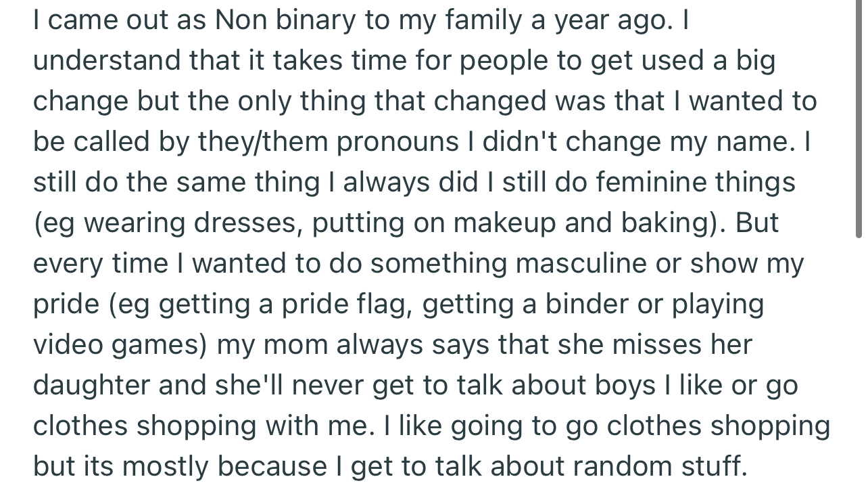Viewport: 868px width, 500px height.
Task: Click on "they/them" in the paragraph
Action: point(264,142)
